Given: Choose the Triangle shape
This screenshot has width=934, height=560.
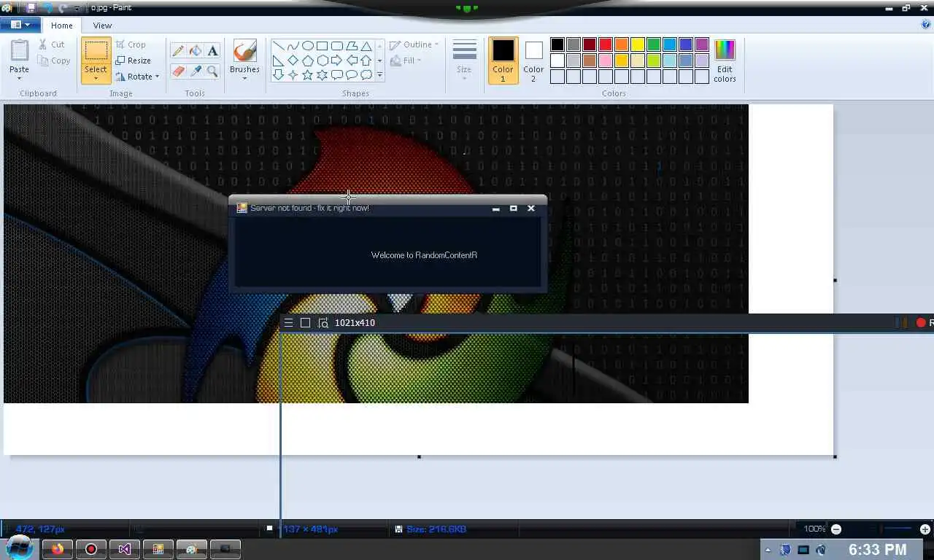Looking at the screenshot, I should coord(366,45).
